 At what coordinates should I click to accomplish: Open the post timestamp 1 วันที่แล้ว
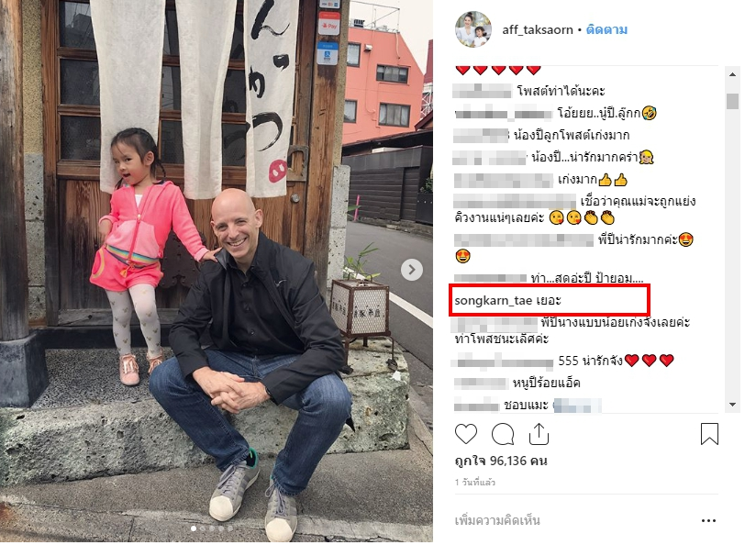474,483
